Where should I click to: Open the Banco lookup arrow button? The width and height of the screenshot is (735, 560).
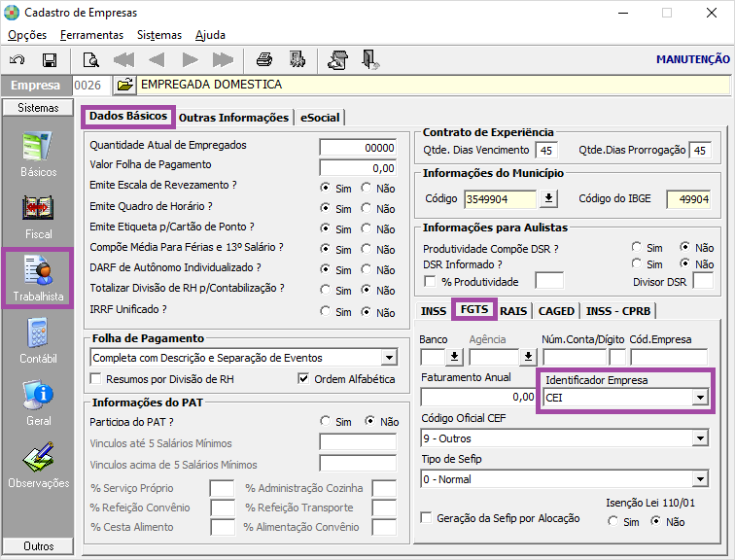point(454,357)
